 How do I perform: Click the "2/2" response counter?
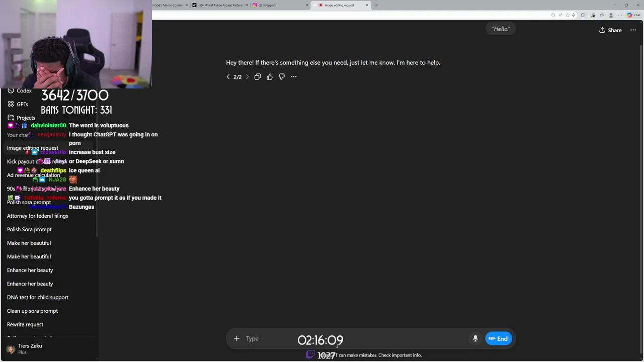pos(237,77)
